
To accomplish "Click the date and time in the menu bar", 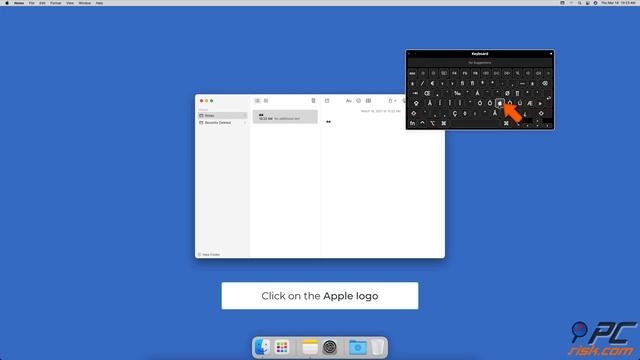I will click(x=618, y=3).
